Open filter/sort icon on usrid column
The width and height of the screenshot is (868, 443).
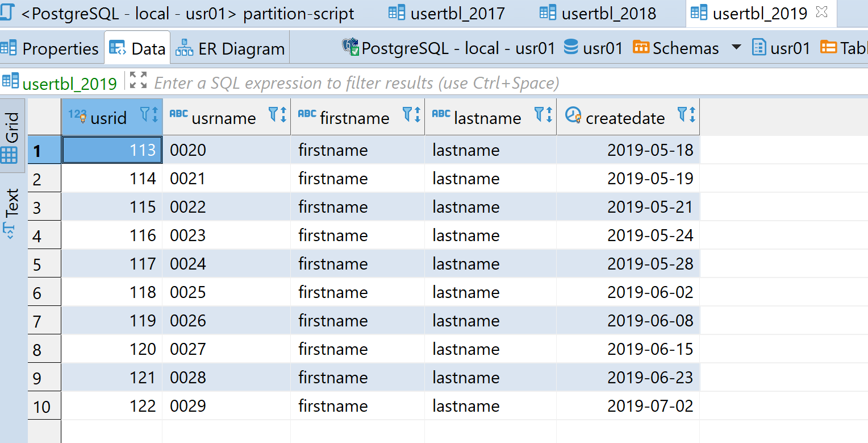click(x=149, y=115)
